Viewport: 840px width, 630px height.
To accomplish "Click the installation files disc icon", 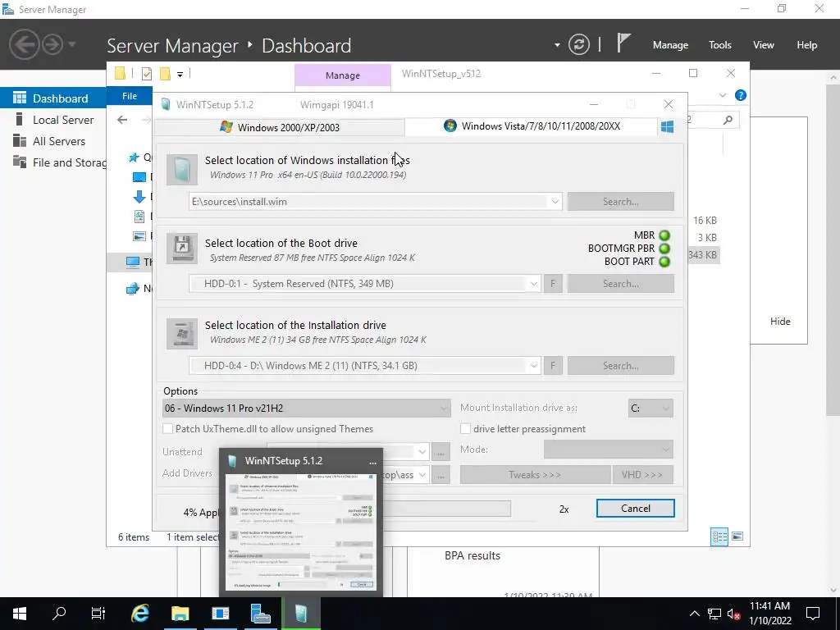I will coord(182,169).
